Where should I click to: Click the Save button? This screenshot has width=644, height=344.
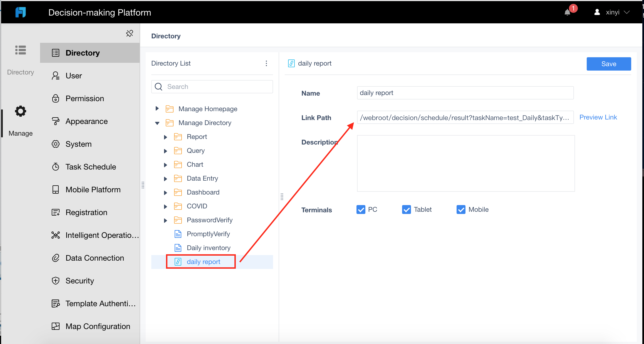coord(609,64)
